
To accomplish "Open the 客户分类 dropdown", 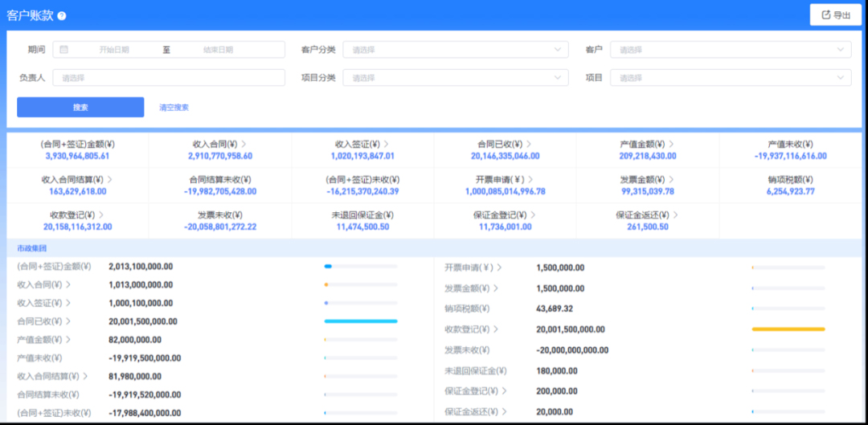I will 456,50.
